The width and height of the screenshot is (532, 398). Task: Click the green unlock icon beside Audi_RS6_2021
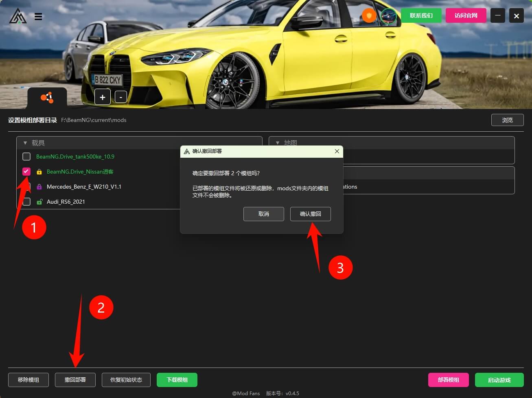(39, 202)
